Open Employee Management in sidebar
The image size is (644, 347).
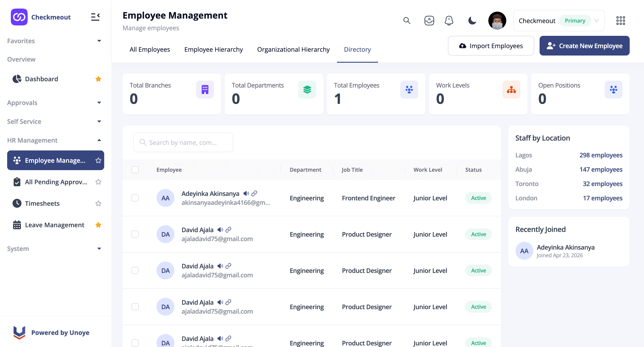click(x=55, y=160)
